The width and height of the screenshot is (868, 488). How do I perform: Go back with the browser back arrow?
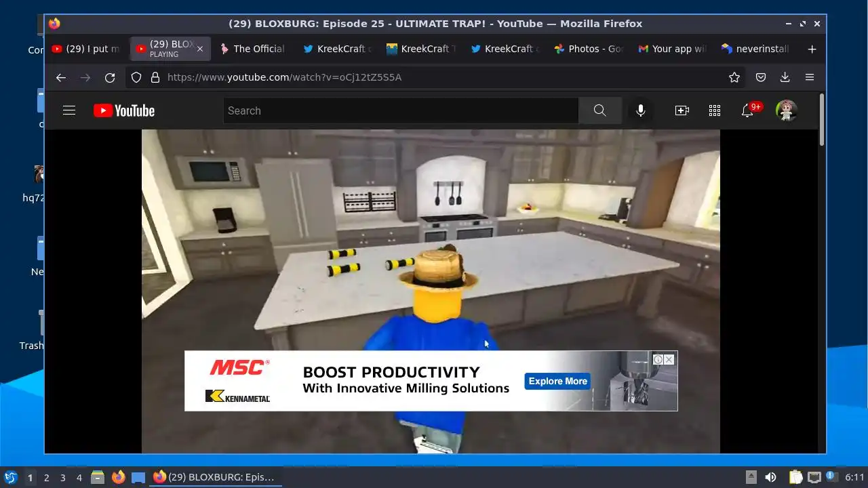tap(61, 77)
